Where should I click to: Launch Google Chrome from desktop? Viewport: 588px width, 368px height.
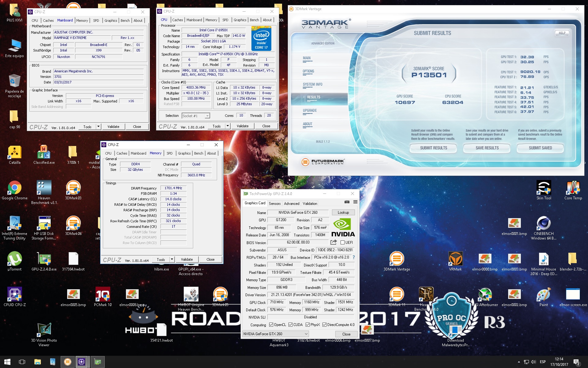(14, 190)
